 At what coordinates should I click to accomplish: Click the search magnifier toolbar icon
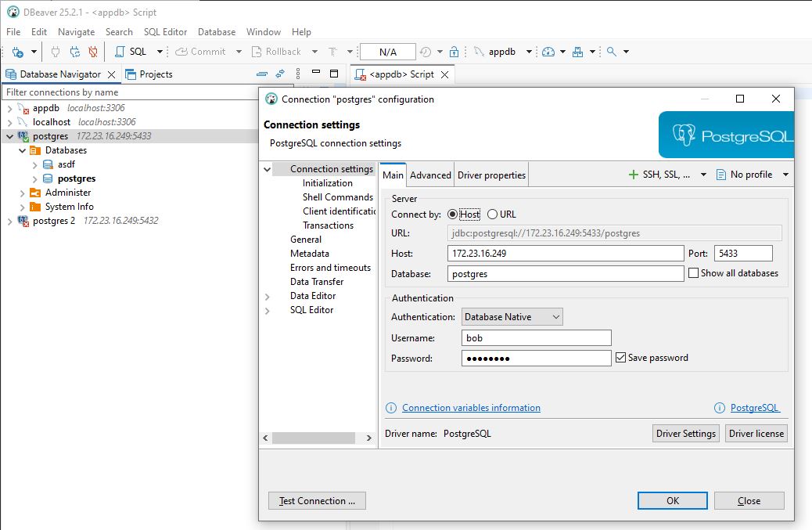coord(612,52)
